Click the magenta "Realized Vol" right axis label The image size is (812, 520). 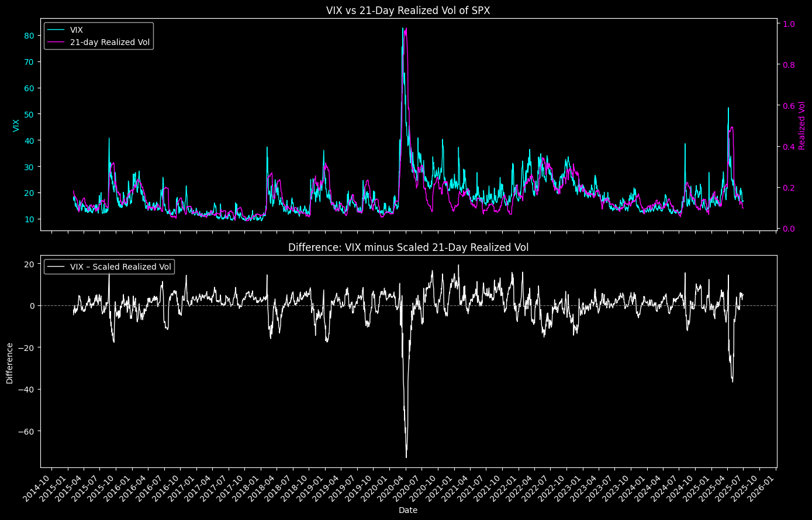coord(801,125)
